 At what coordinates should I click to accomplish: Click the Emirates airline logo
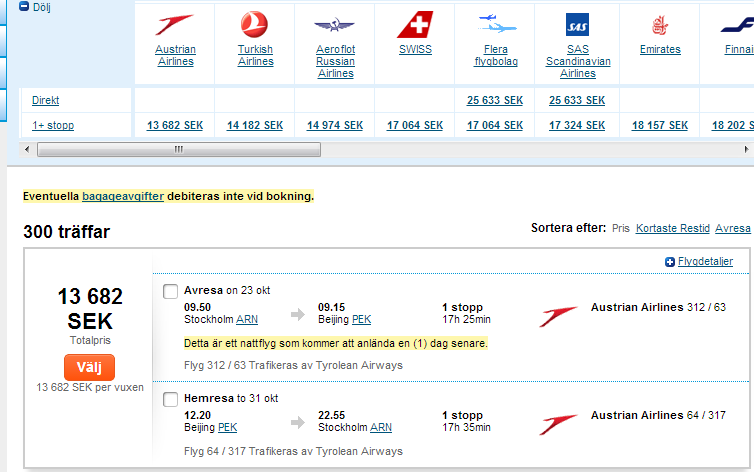tap(659, 25)
